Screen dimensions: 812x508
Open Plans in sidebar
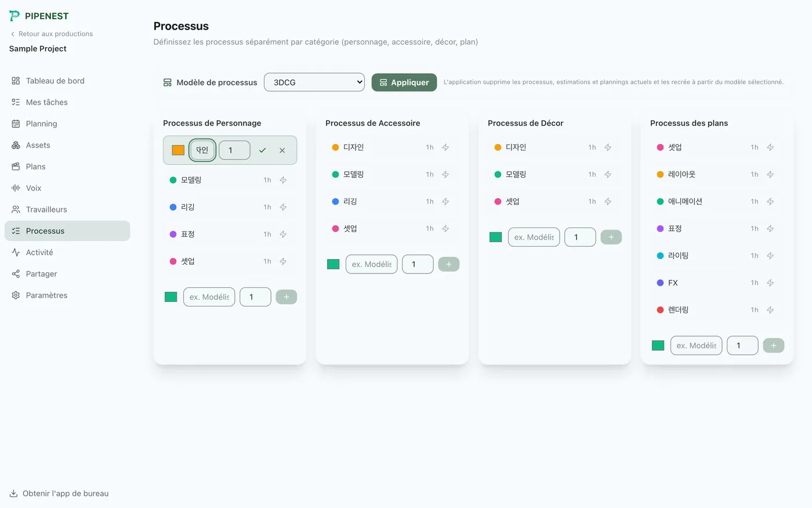pyautogui.click(x=67, y=167)
